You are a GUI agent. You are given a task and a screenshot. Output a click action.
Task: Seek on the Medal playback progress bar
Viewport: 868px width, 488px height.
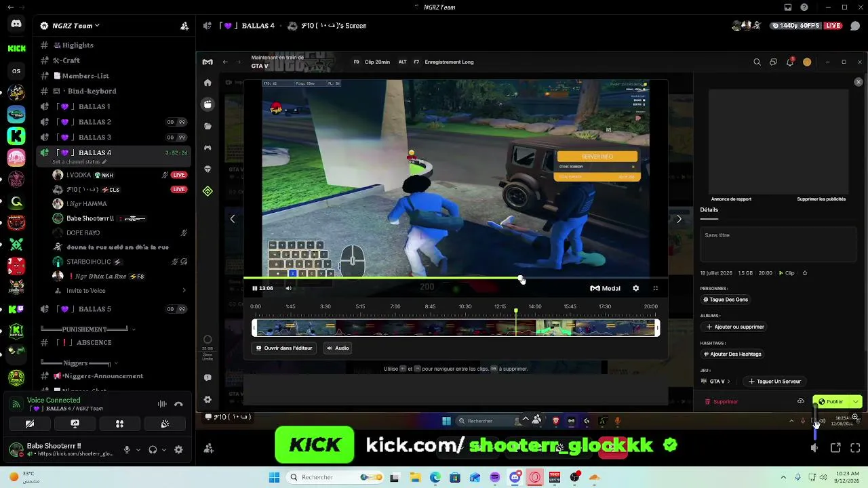[456, 279]
